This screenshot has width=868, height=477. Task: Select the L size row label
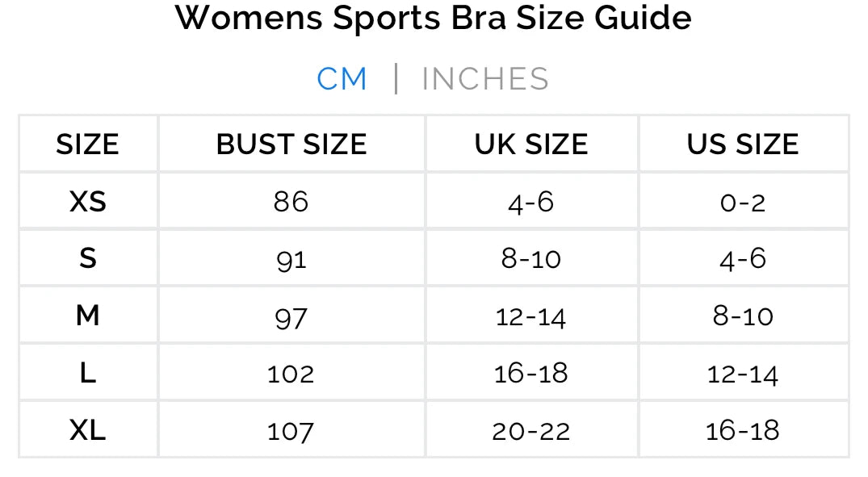pyautogui.click(x=87, y=373)
